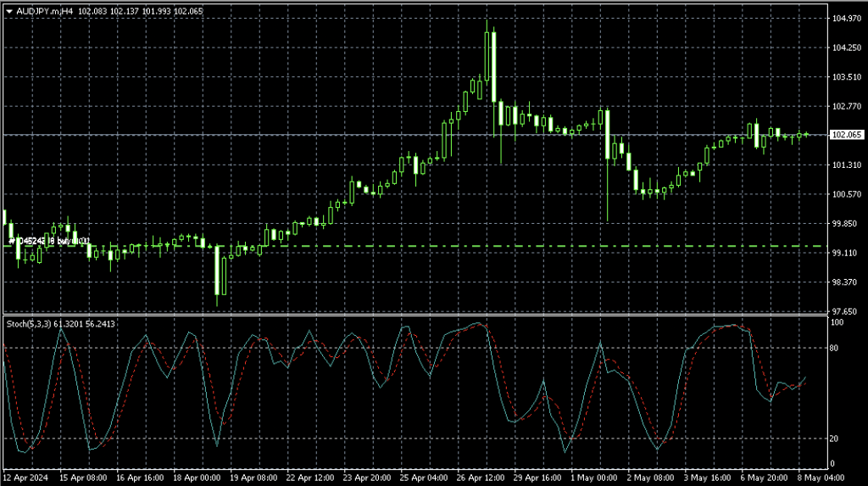Click the 12 Apr 2024 date label
The image size is (868, 486).
point(27,478)
